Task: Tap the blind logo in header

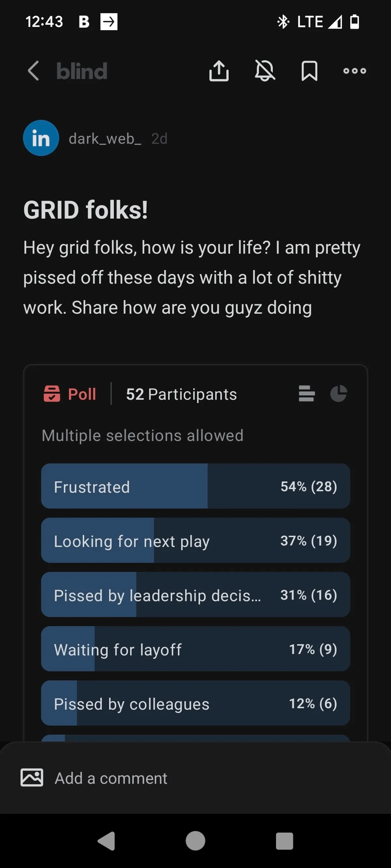Action: (82, 71)
